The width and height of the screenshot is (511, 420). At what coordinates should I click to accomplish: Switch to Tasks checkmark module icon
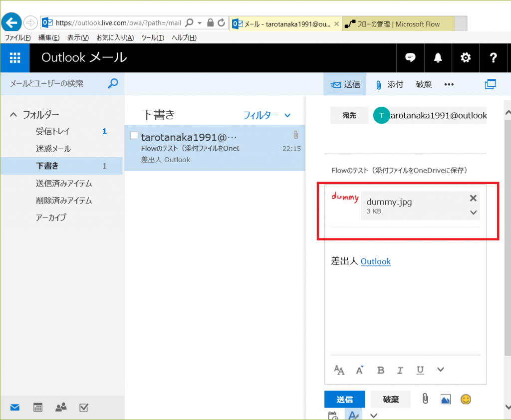tap(84, 408)
